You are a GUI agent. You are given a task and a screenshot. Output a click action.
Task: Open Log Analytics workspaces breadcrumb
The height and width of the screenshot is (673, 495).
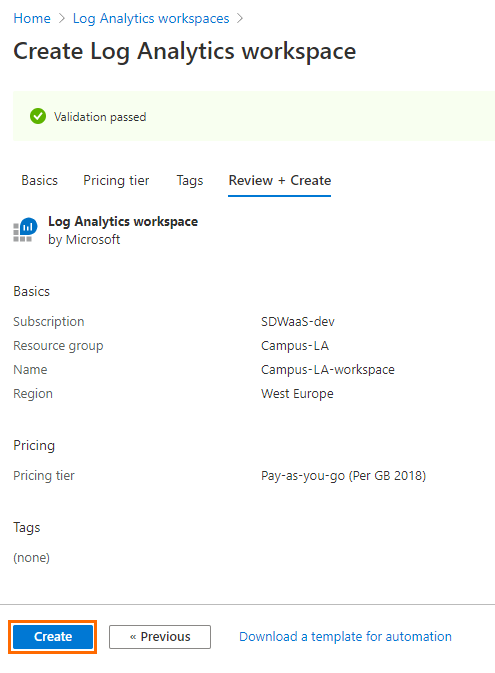coord(151,18)
